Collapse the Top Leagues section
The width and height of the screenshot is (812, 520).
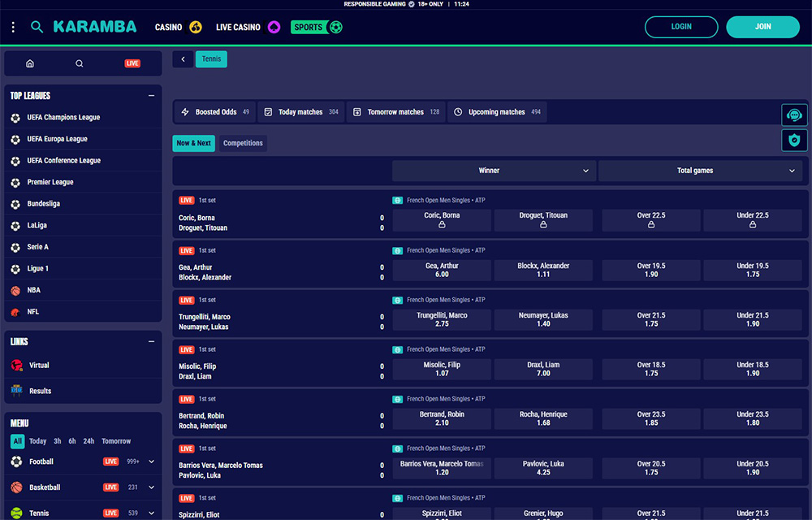tap(151, 96)
